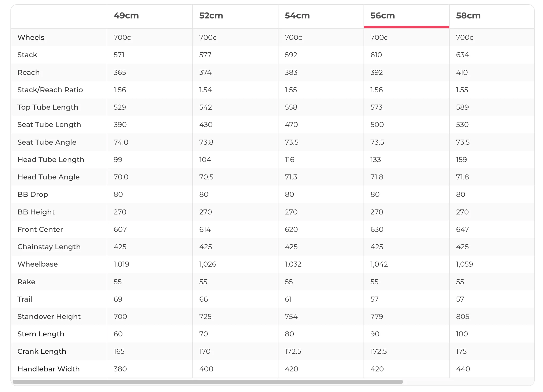Click the 58cm Stem Length value 100

(x=462, y=334)
